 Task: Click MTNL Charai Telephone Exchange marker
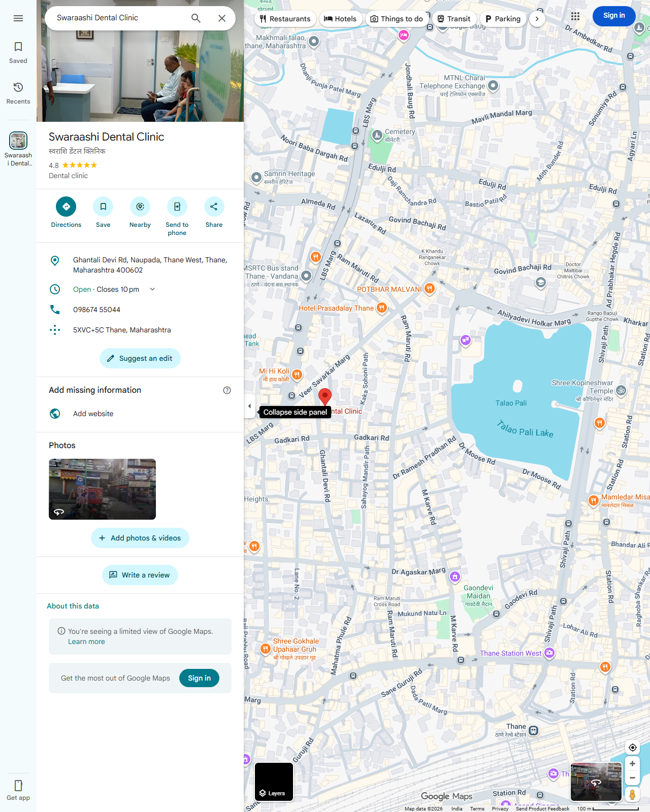pos(493,86)
